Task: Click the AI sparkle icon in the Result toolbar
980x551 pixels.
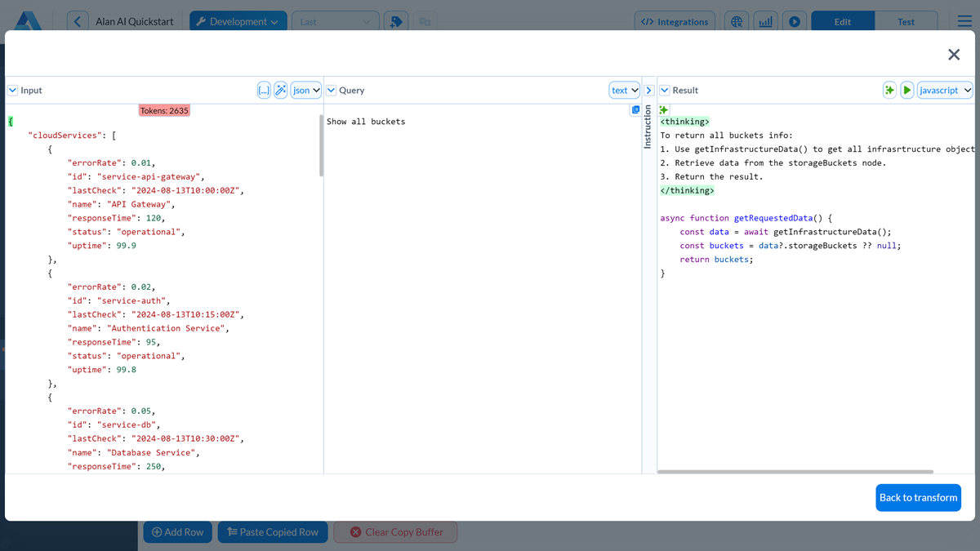Action: 889,90
